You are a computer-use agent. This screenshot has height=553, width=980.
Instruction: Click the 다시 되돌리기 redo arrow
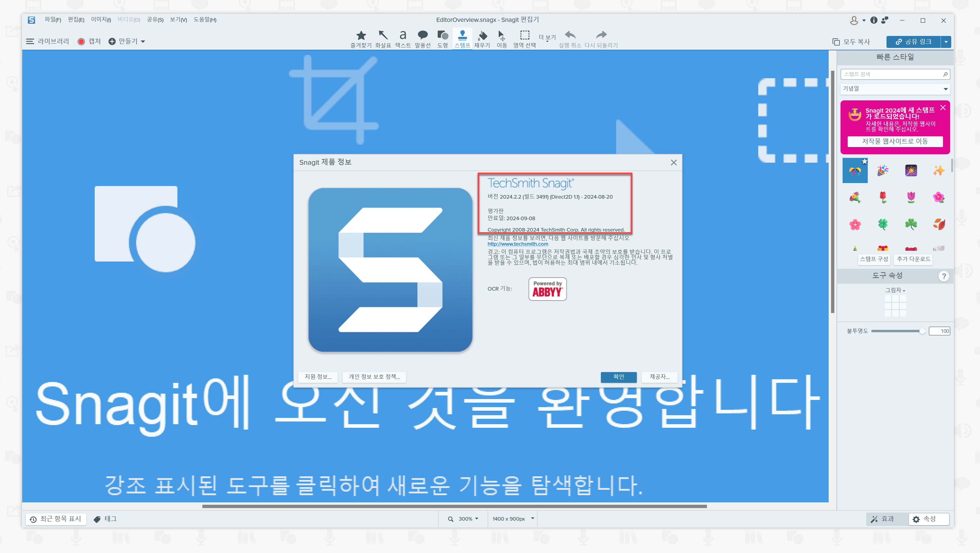[601, 39]
